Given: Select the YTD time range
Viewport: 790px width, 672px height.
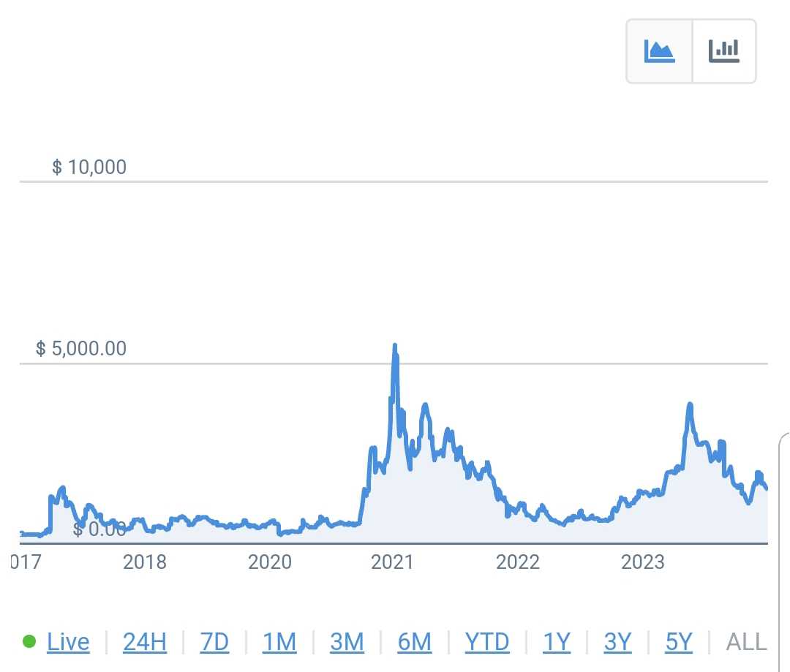Looking at the screenshot, I should pos(486,642).
